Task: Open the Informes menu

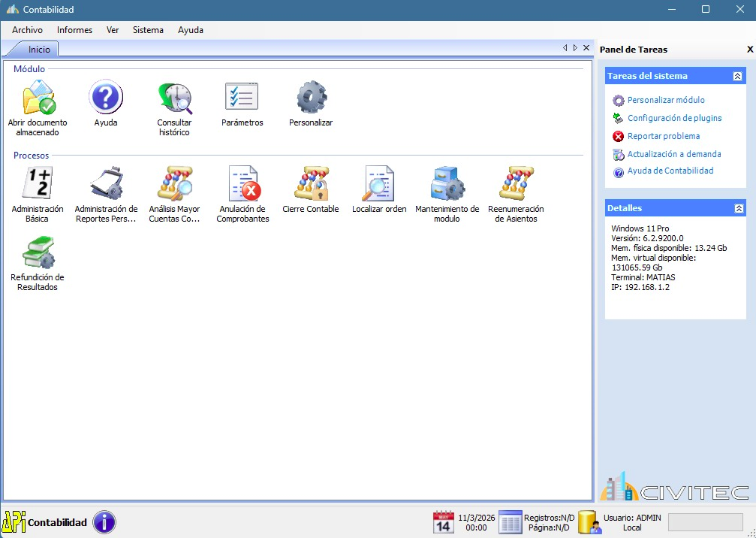Action: [75, 30]
